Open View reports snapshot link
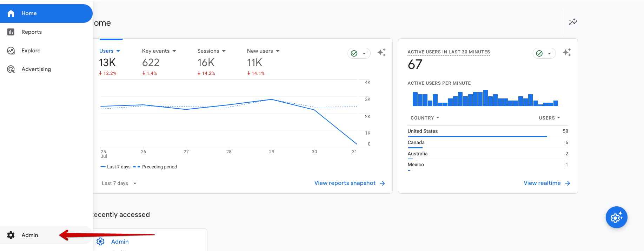Screen dimensions: 644x251 (349, 183)
